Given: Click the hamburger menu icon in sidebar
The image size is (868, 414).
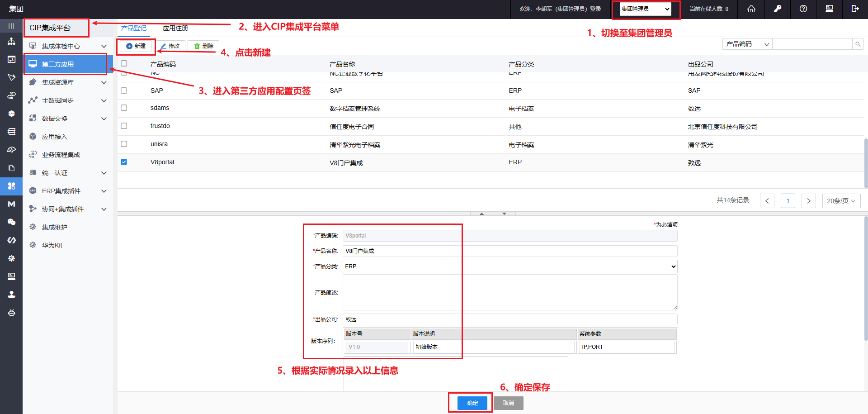Looking at the screenshot, I should click(11, 26).
